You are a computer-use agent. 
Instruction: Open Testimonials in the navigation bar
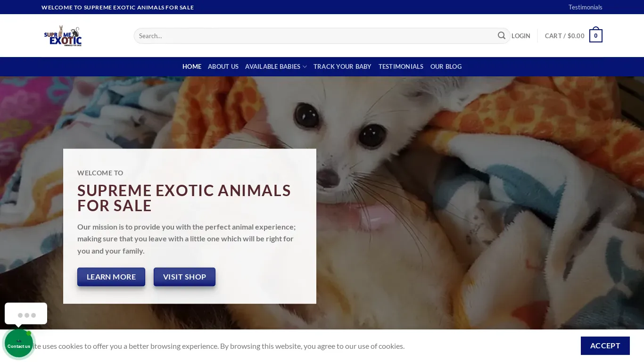[401, 66]
